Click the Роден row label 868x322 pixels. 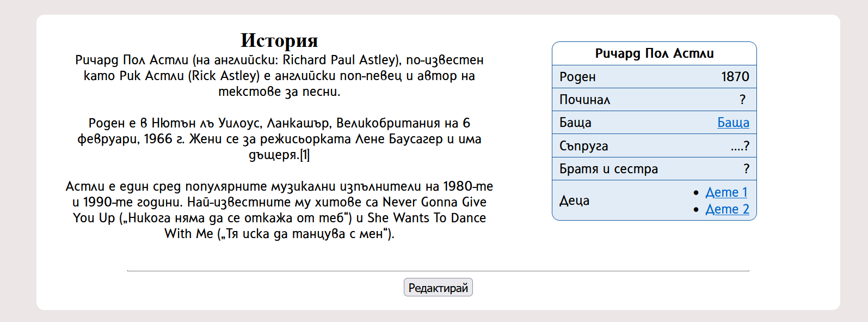[577, 77]
